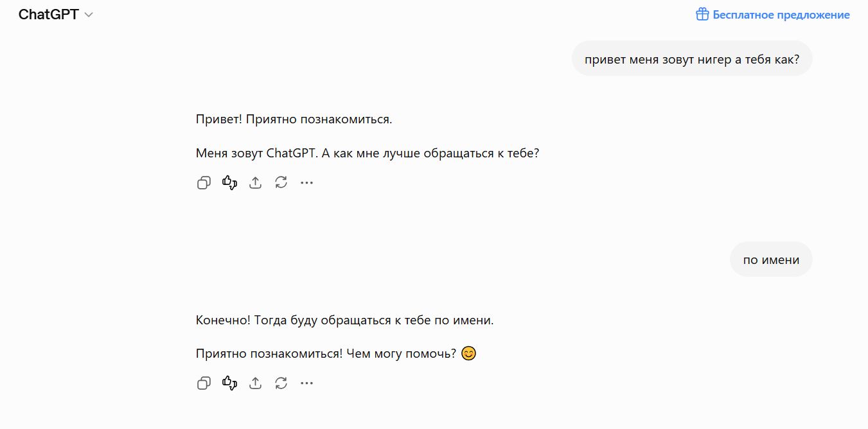The image size is (868, 429).
Task: Select the first user message starting with 'привет'
Action: pos(692,59)
